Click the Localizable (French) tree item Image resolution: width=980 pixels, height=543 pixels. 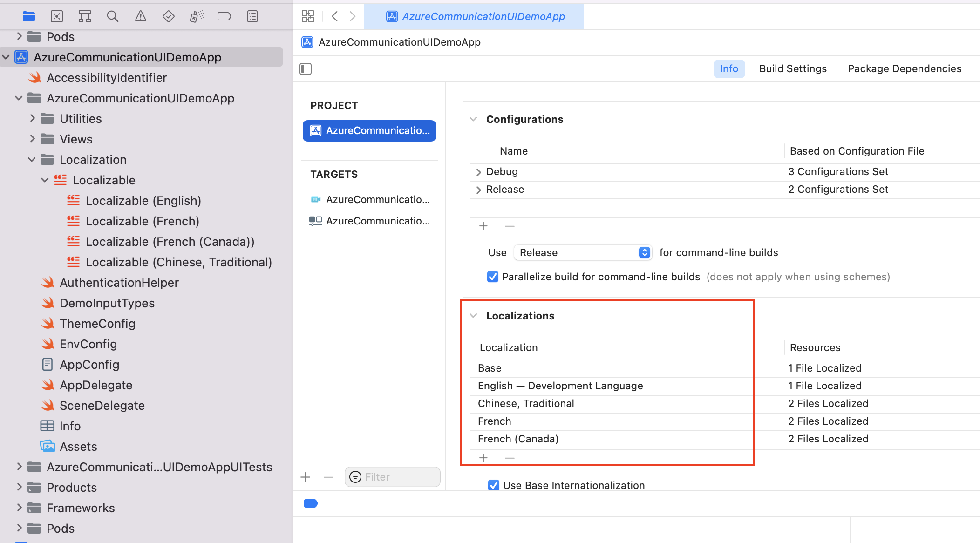click(x=143, y=221)
